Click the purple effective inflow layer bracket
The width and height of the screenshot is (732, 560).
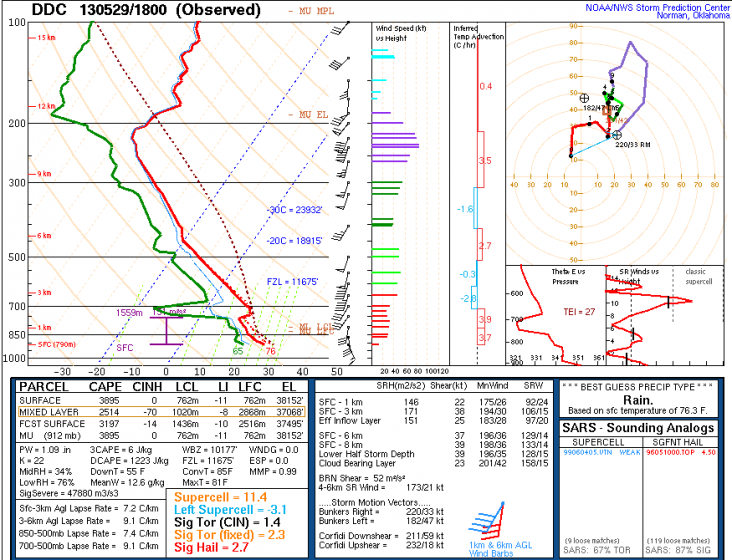click(167, 330)
